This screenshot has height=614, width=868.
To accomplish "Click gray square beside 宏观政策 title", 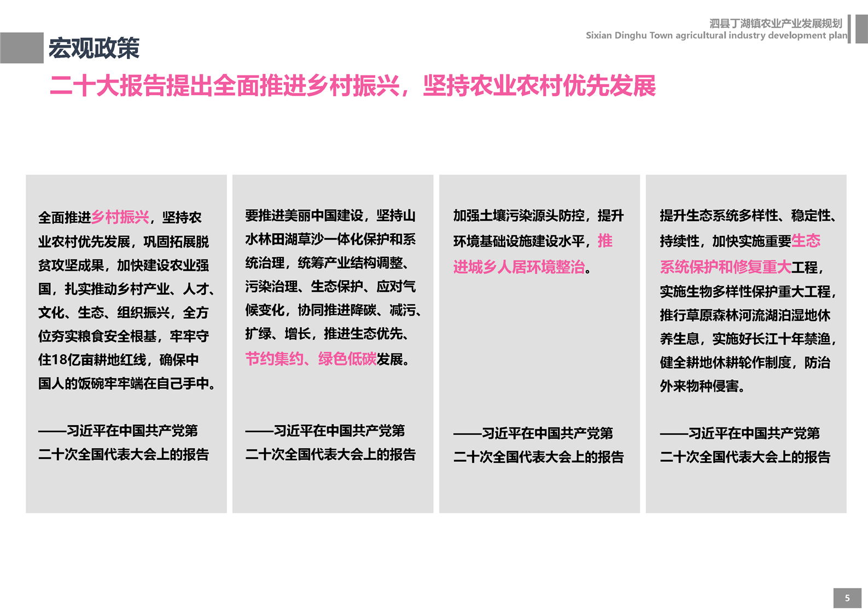I will coord(22,48).
